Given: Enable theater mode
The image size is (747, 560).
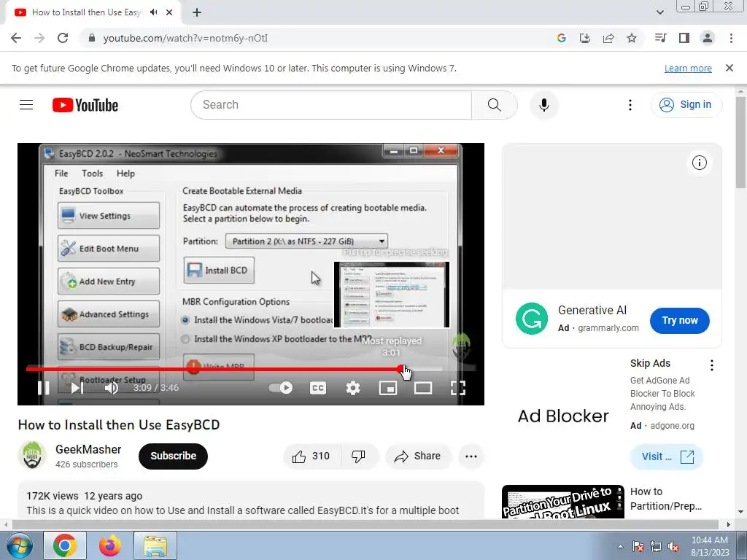Looking at the screenshot, I should click(x=423, y=388).
